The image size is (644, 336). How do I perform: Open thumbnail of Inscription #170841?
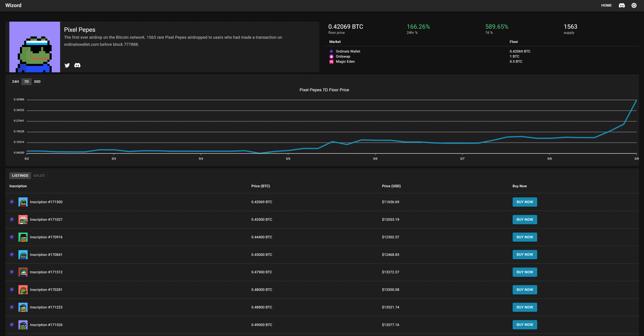coord(23,255)
